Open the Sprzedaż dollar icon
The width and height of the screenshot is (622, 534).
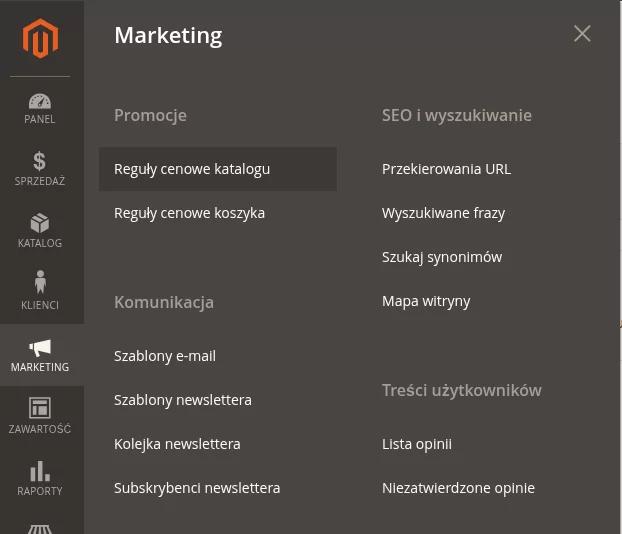pyautogui.click(x=40, y=162)
